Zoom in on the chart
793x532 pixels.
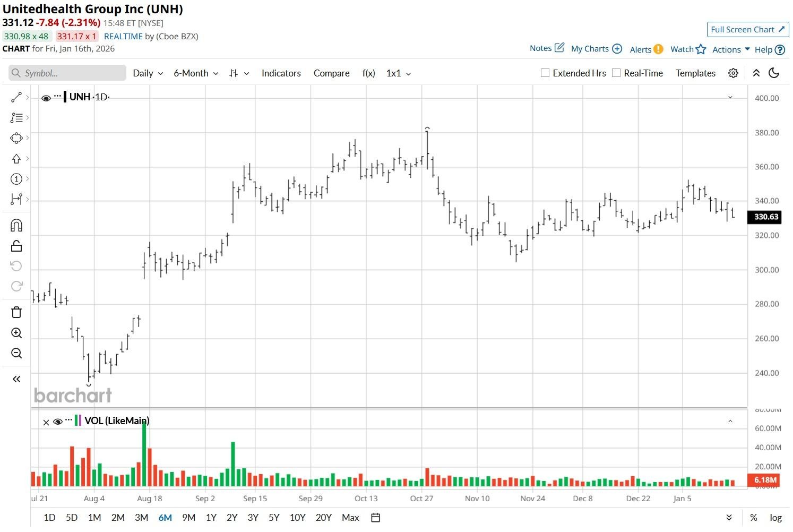[16, 333]
